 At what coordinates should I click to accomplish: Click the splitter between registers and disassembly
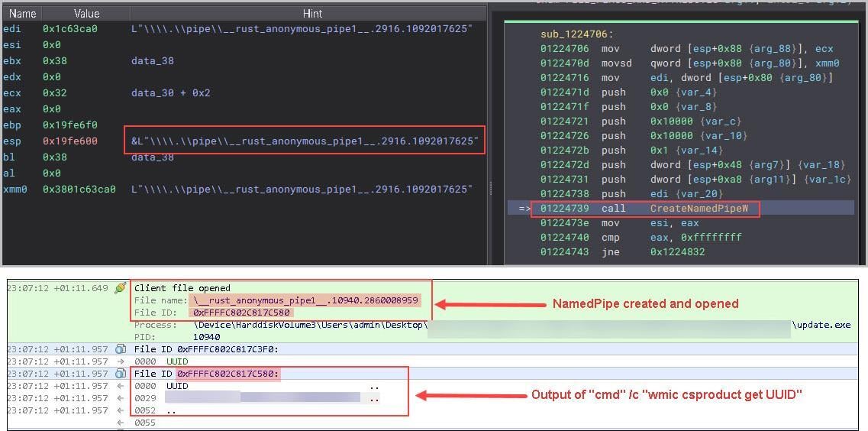pyautogui.click(x=489, y=187)
